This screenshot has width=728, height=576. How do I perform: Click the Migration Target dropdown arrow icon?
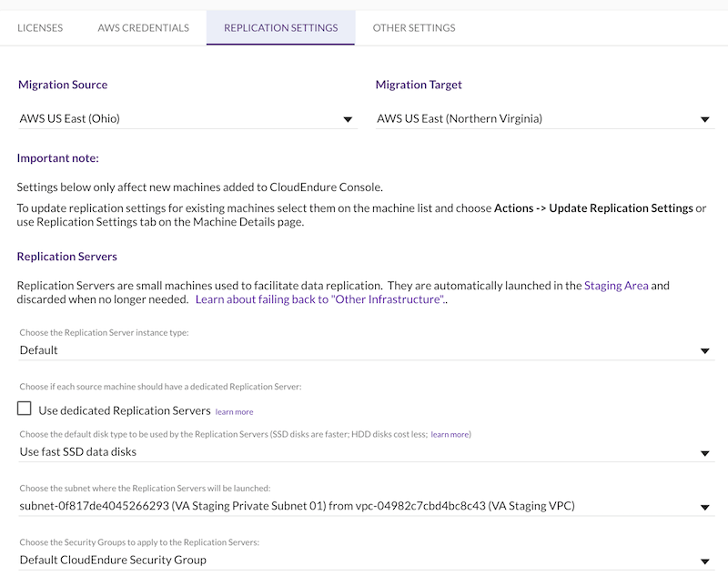[x=705, y=117]
